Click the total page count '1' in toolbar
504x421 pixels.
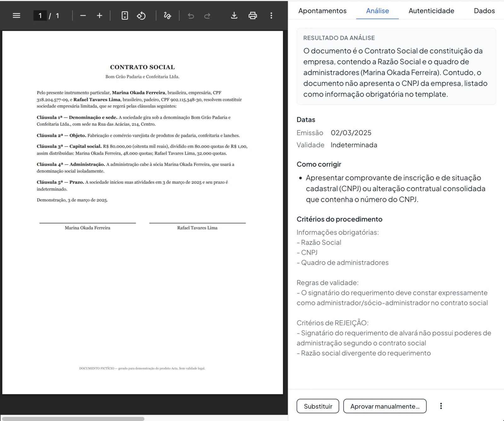click(x=57, y=15)
